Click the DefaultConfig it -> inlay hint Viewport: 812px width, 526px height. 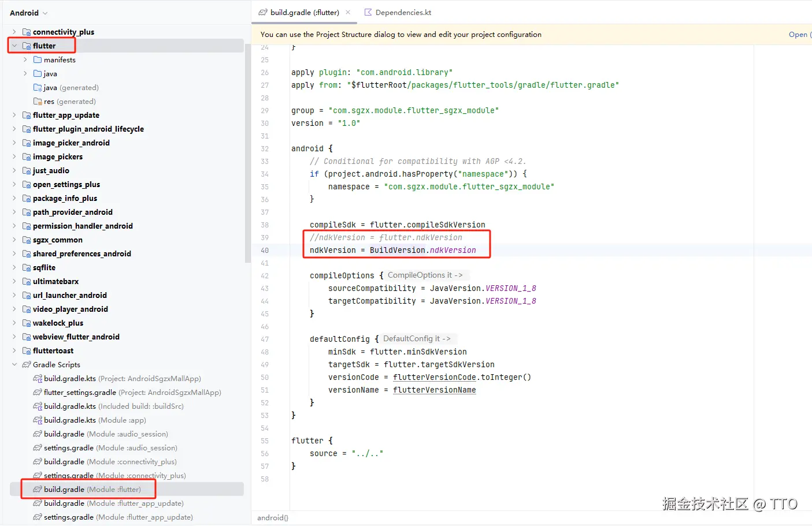[x=418, y=339]
